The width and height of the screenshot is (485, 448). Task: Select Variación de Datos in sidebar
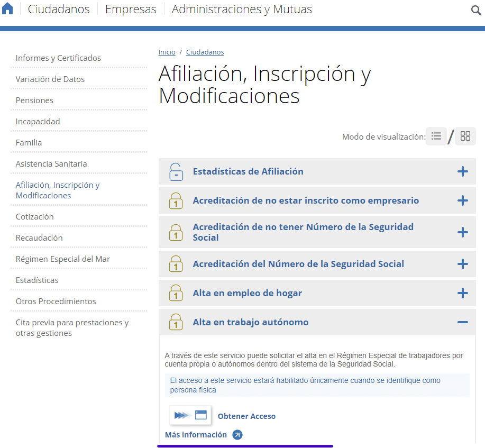coord(50,79)
